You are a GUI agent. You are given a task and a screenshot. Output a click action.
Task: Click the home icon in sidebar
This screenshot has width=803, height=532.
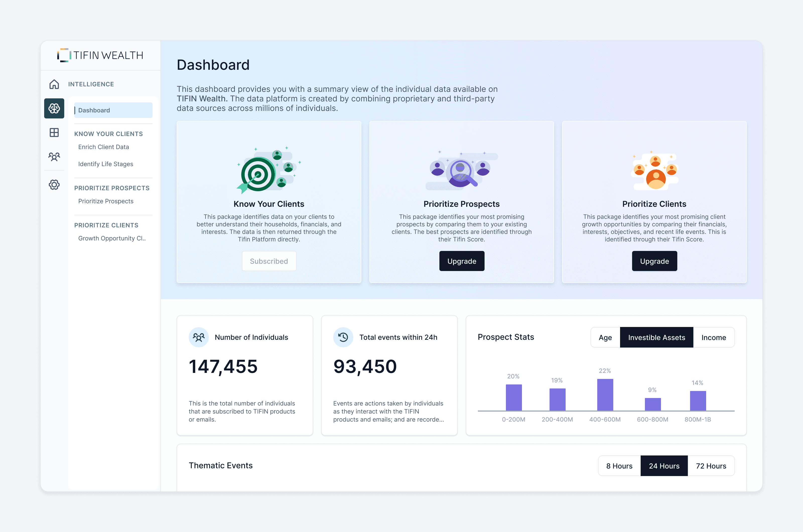[x=54, y=84]
